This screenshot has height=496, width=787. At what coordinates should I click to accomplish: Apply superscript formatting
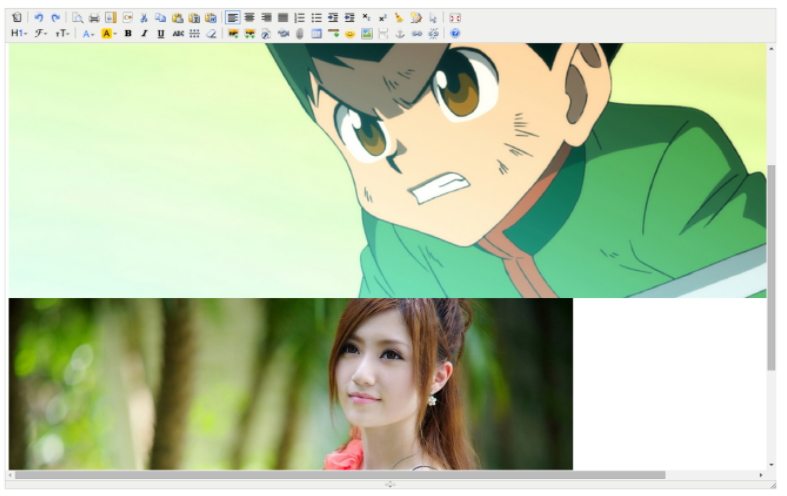click(383, 18)
